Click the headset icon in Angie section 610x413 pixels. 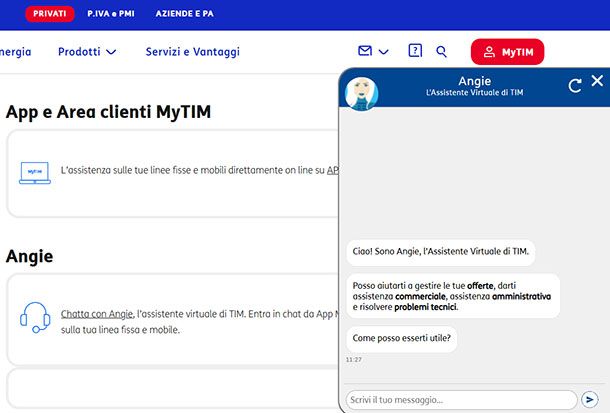35,318
